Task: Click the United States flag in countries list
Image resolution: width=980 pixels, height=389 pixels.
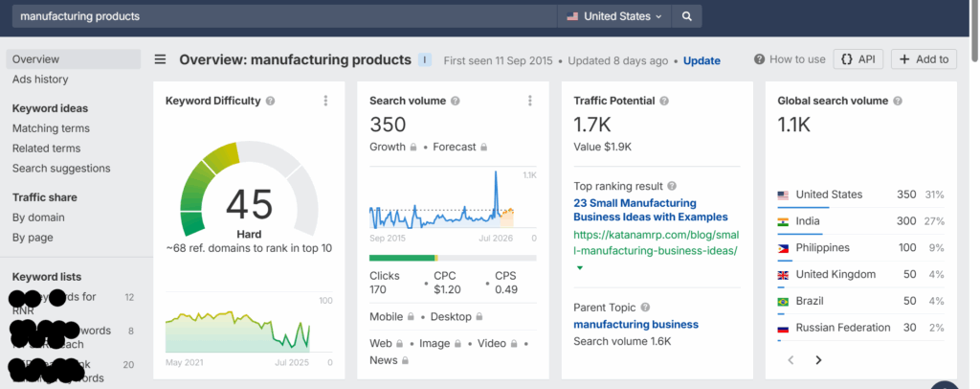Action: pyautogui.click(x=783, y=195)
